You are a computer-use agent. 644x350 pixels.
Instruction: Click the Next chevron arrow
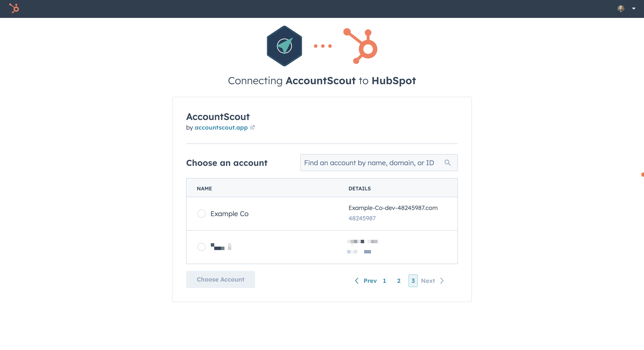442,281
